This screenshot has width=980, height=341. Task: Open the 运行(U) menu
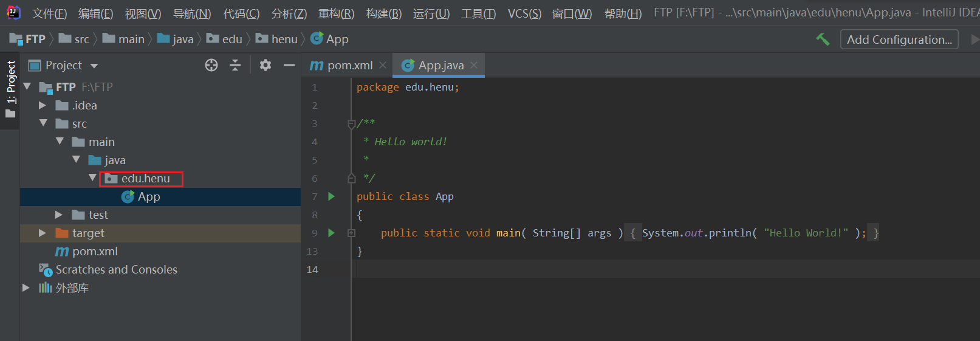(431, 13)
